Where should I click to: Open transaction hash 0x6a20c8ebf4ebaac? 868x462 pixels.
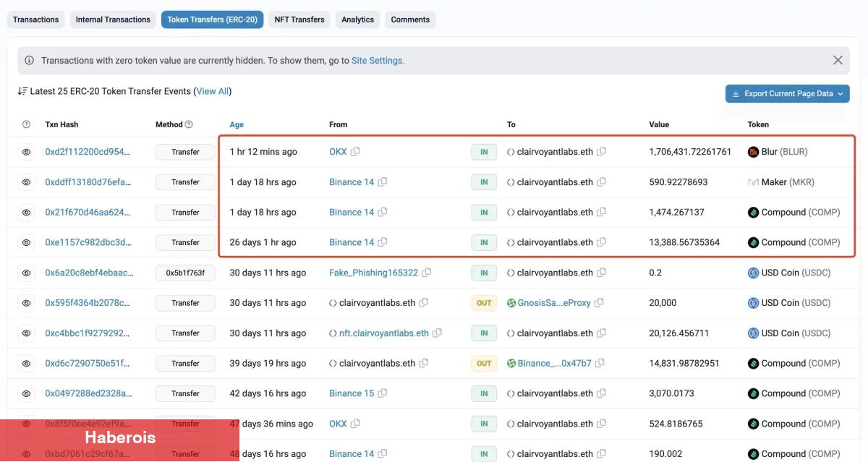click(90, 273)
